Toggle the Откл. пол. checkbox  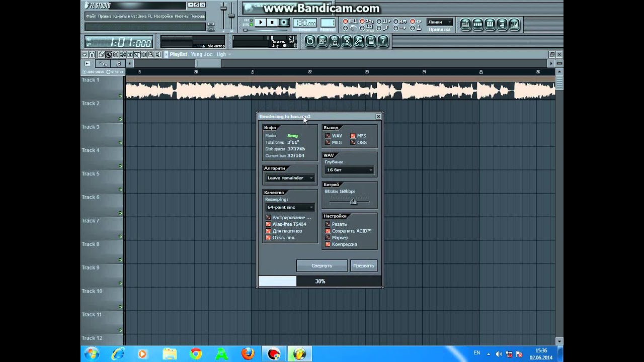pyautogui.click(x=268, y=237)
